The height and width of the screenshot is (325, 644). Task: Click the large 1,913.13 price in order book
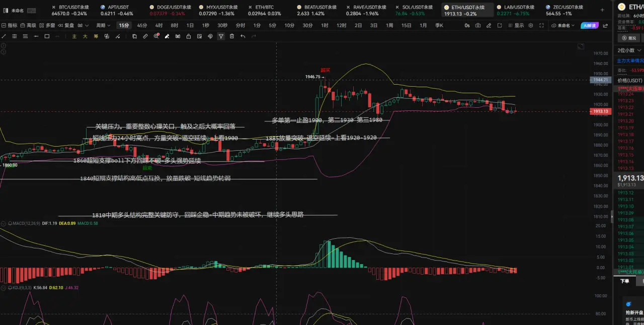(x=630, y=178)
